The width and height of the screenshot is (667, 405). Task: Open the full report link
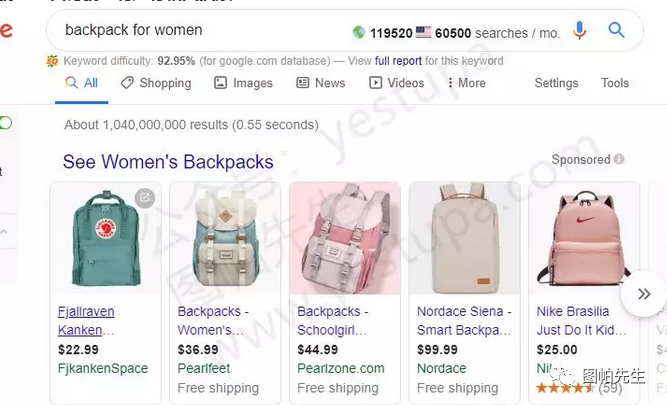(398, 61)
